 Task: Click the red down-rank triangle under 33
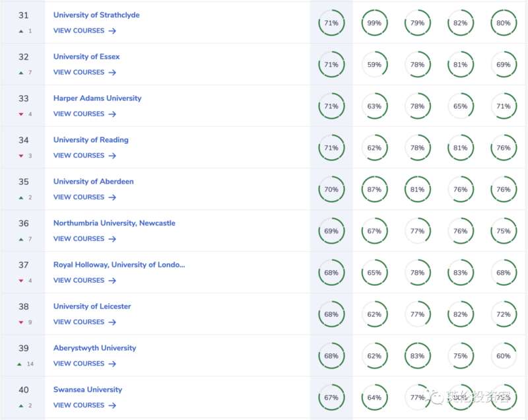pyautogui.click(x=21, y=114)
